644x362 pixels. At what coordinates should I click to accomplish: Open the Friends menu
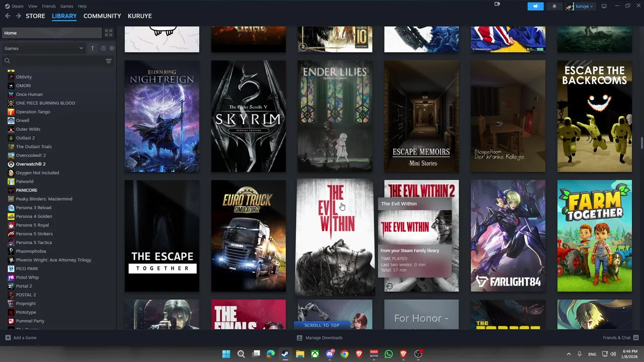pos(49,6)
